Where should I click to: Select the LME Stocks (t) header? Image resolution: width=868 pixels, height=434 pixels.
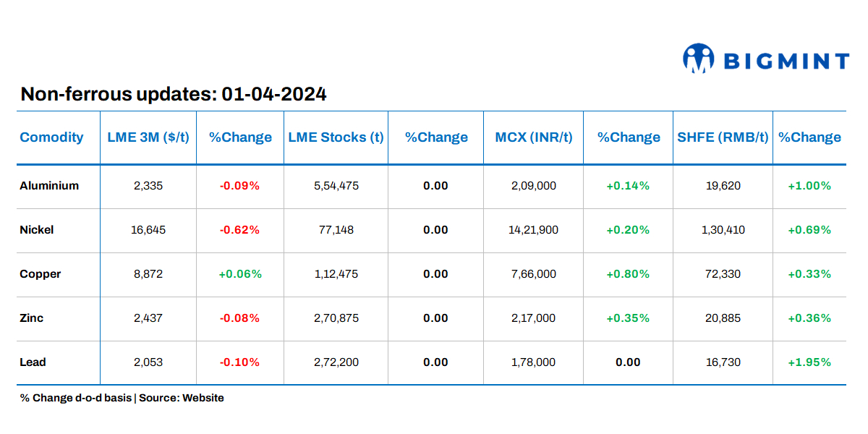336,137
